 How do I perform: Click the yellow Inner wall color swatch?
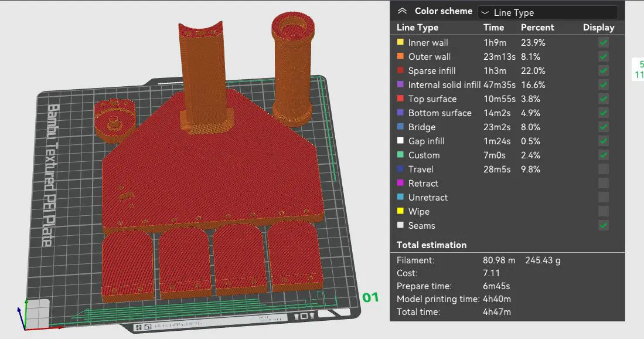coord(400,42)
